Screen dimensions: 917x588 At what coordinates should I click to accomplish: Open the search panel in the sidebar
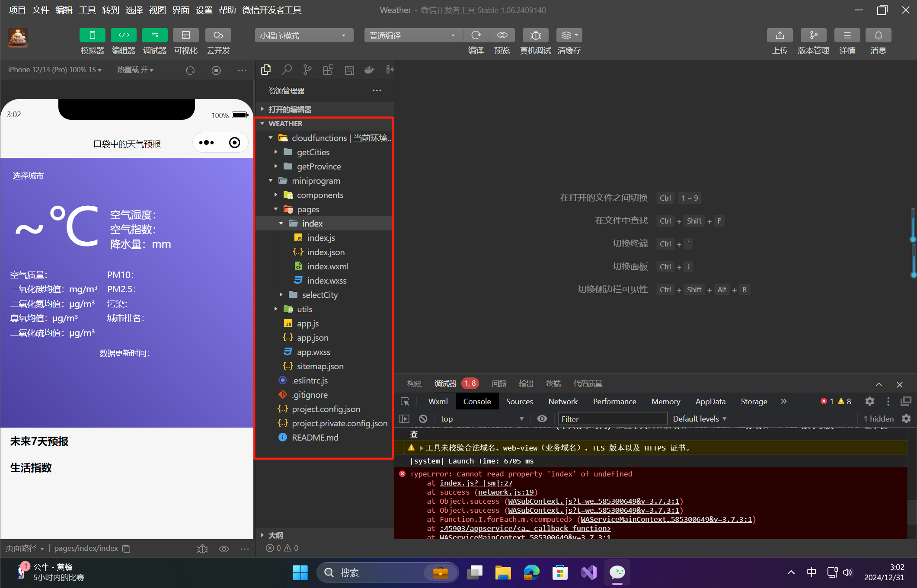tap(287, 70)
